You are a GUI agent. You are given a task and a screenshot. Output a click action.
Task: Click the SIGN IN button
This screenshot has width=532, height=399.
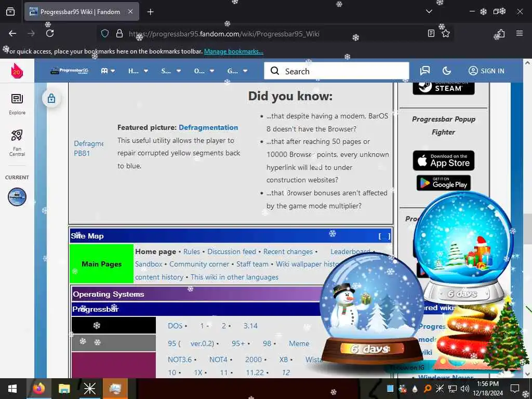pos(486,71)
